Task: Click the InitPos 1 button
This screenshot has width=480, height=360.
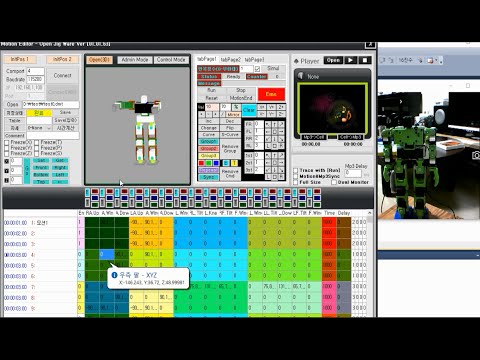Action: click(x=20, y=59)
